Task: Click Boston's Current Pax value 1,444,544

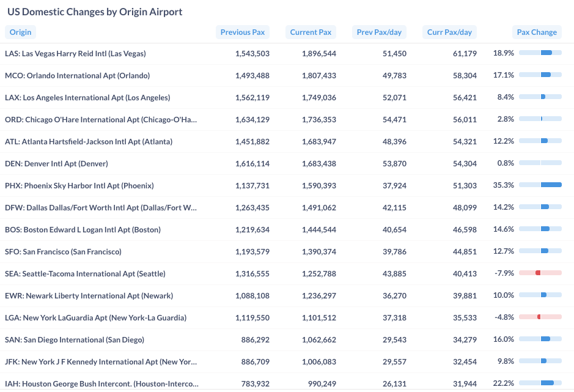Action: click(x=318, y=230)
